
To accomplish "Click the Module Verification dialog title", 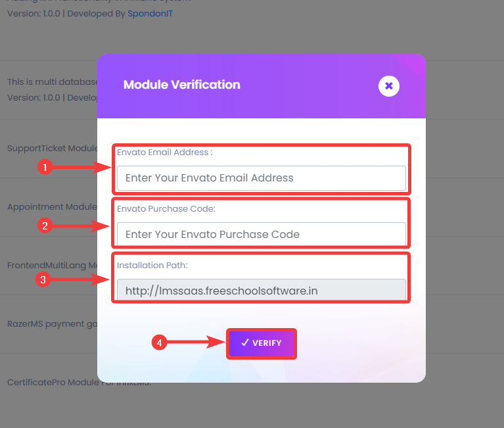I will [181, 85].
